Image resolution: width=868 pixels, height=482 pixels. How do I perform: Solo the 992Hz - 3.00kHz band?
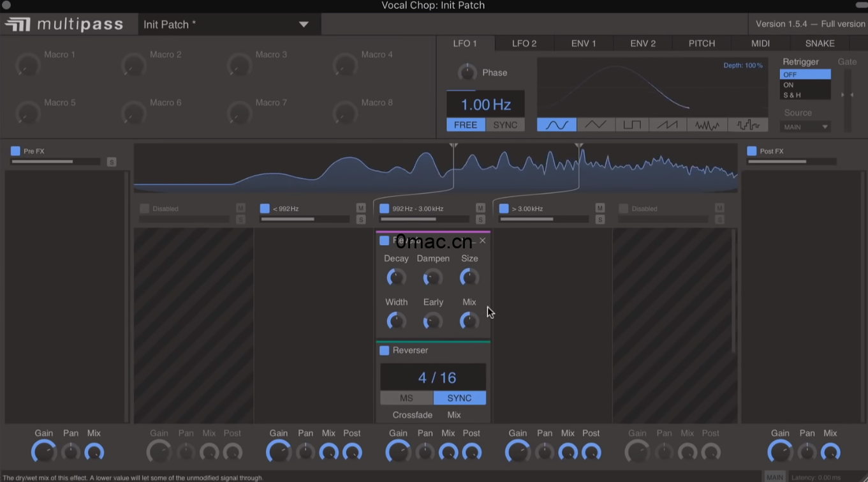[x=480, y=220]
